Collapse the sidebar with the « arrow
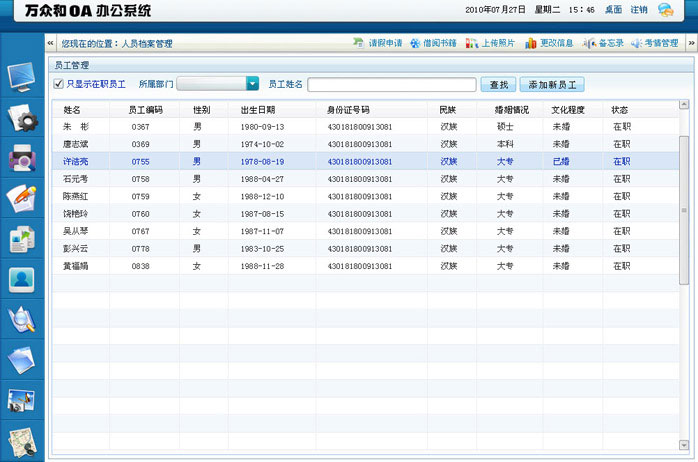698x462 pixels. point(51,44)
